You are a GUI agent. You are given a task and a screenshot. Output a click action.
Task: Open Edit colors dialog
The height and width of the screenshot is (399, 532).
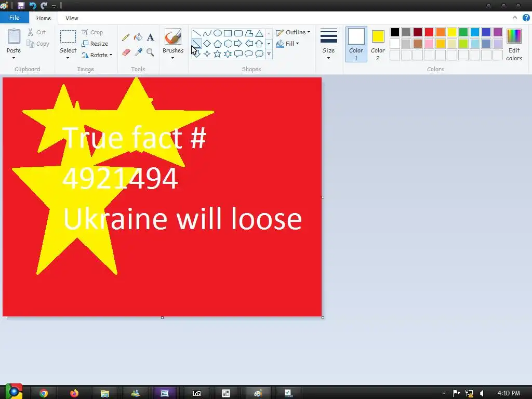(514, 45)
